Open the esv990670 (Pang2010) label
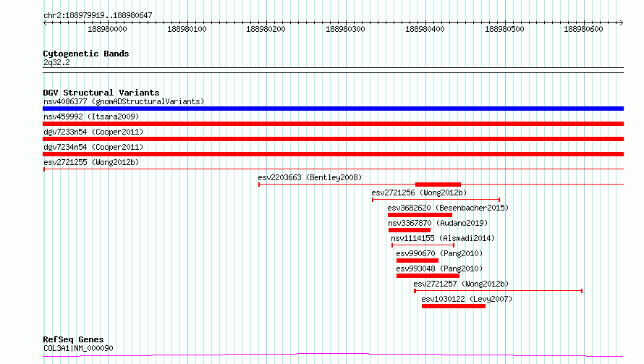 click(x=439, y=253)
